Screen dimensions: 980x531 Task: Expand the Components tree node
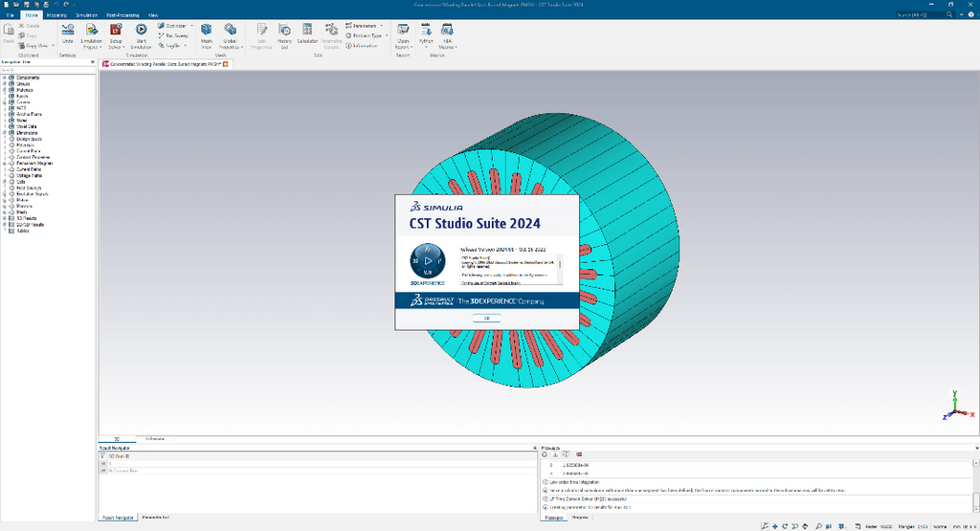click(x=5, y=77)
